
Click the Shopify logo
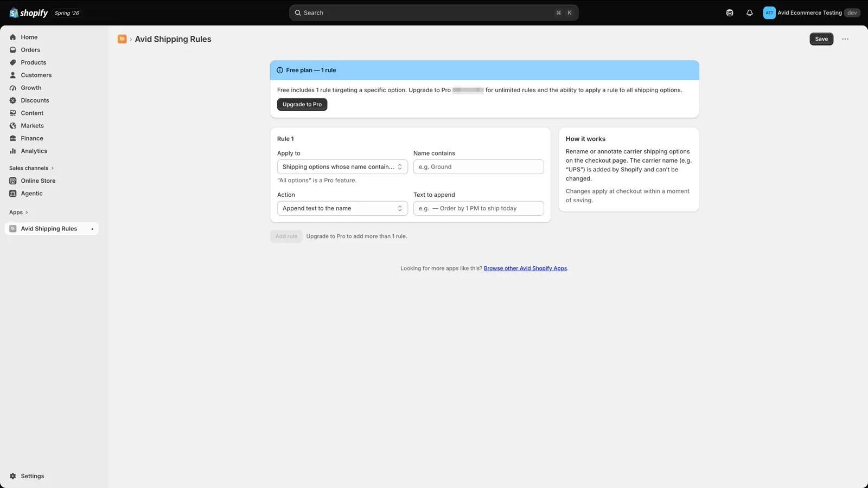click(x=29, y=12)
